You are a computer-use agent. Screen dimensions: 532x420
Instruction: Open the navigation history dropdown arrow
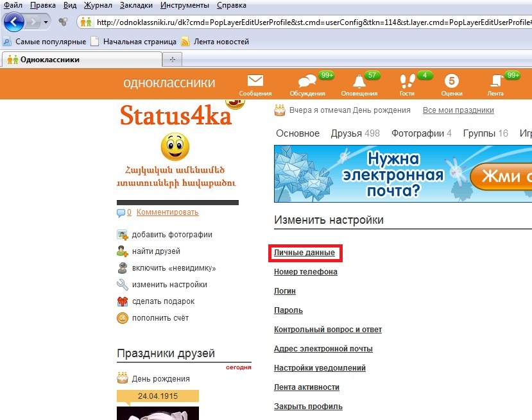[x=46, y=22]
